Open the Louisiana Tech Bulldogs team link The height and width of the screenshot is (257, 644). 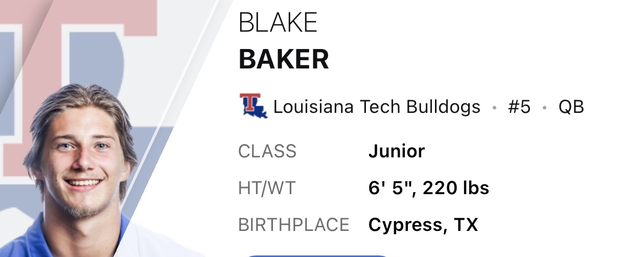(x=377, y=107)
